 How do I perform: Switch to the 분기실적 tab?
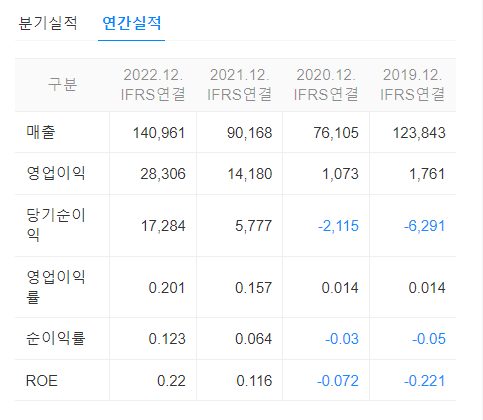pos(48,23)
